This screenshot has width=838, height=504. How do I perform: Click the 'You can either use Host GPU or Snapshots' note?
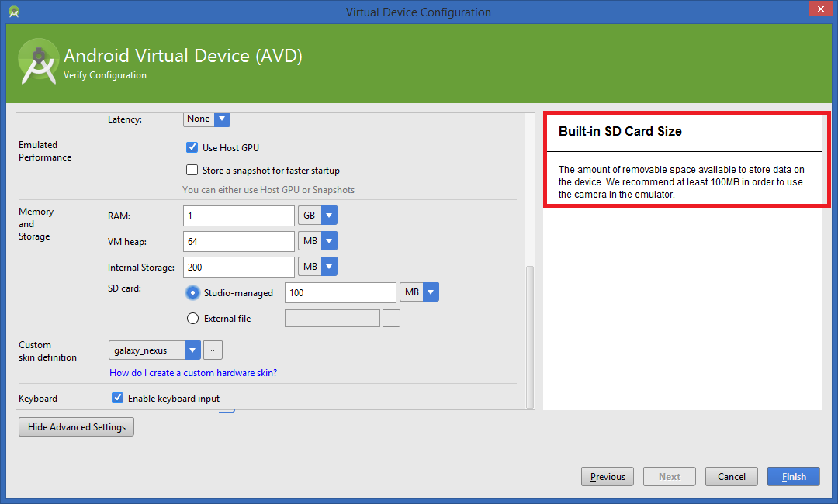[268, 189]
